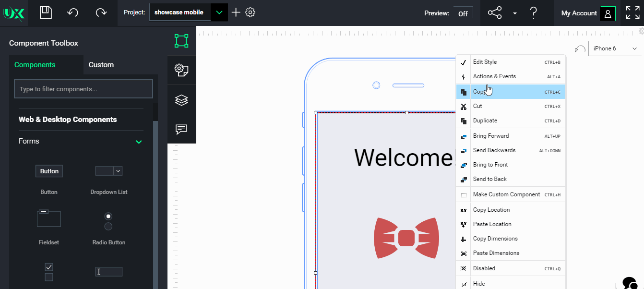This screenshot has width=644, height=289.
Task: Select Duplicate in context menu
Action: 511,120
